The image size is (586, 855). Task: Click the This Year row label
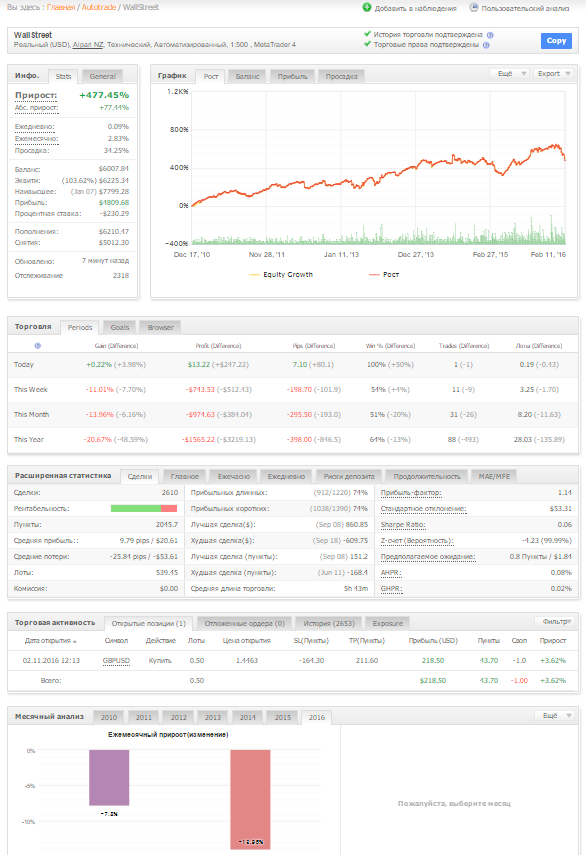point(29,439)
